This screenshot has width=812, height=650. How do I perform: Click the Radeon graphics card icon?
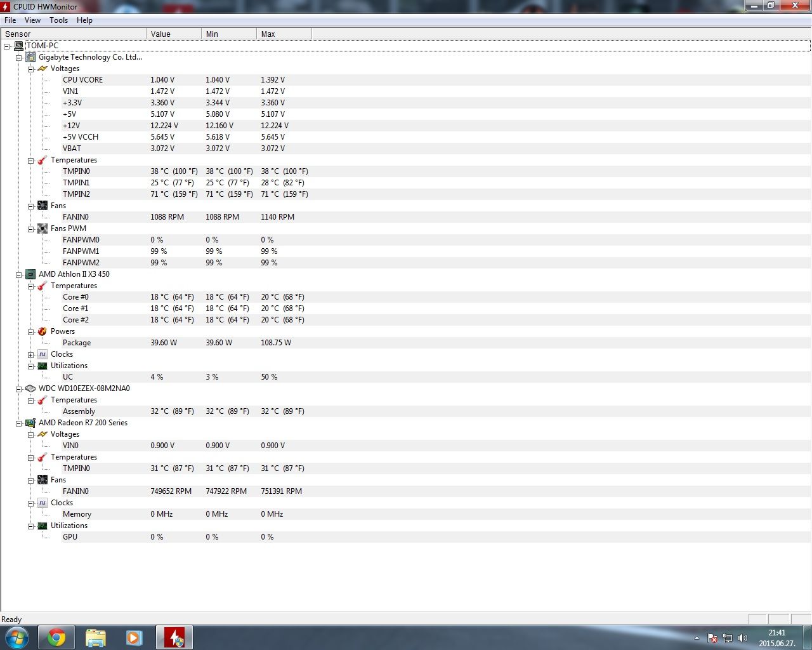(30, 423)
